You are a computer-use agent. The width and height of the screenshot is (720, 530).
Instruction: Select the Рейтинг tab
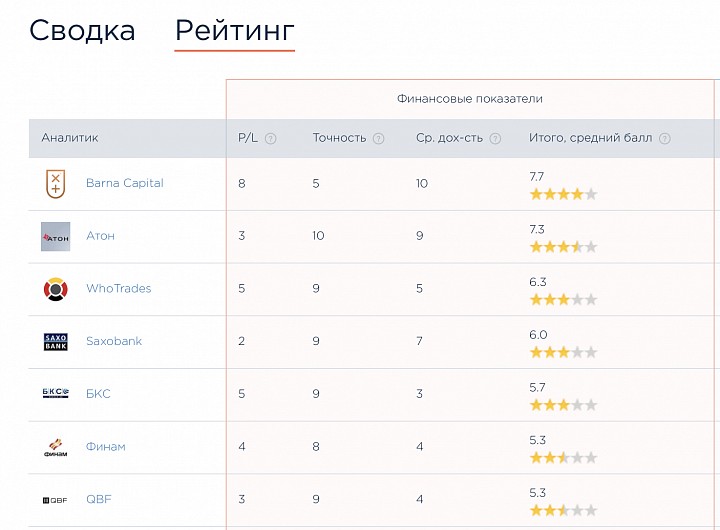coord(235,31)
